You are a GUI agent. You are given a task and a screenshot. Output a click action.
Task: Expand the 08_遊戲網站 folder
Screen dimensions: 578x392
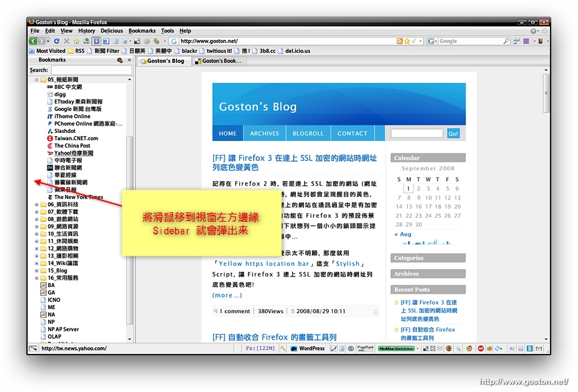click(x=37, y=219)
